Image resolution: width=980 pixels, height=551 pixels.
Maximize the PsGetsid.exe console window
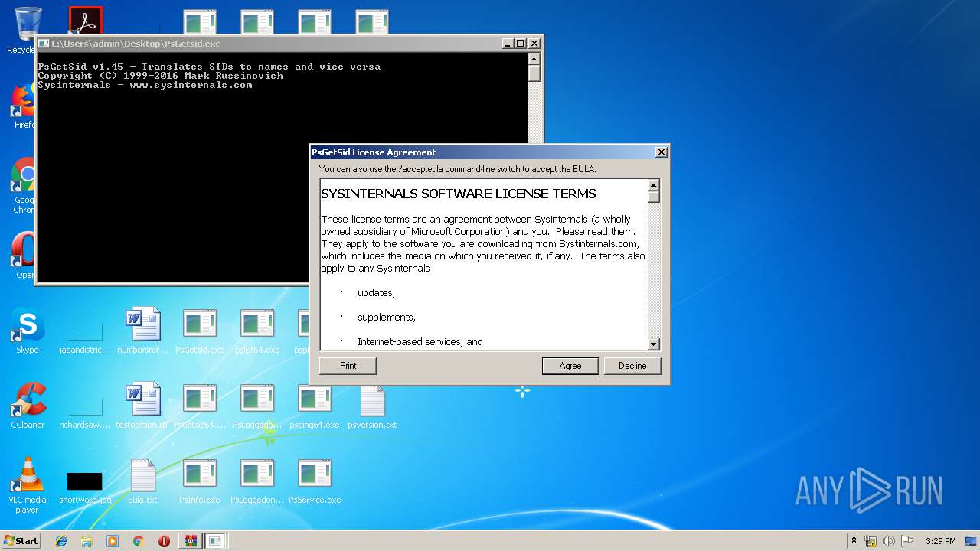pyautogui.click(x=520, y=44)
